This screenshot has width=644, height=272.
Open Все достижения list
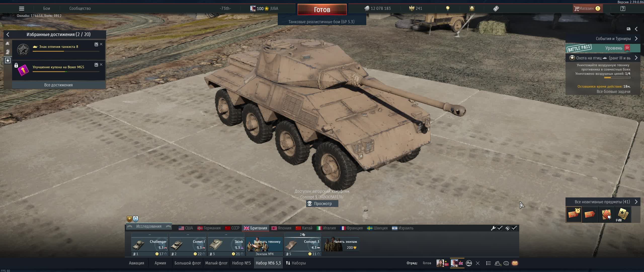coord(58,85)
